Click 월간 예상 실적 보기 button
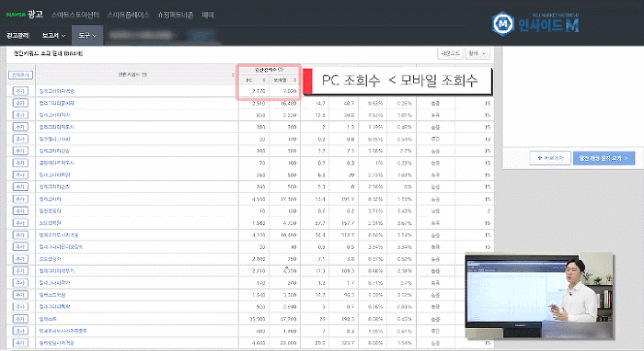 coord(604,158)
